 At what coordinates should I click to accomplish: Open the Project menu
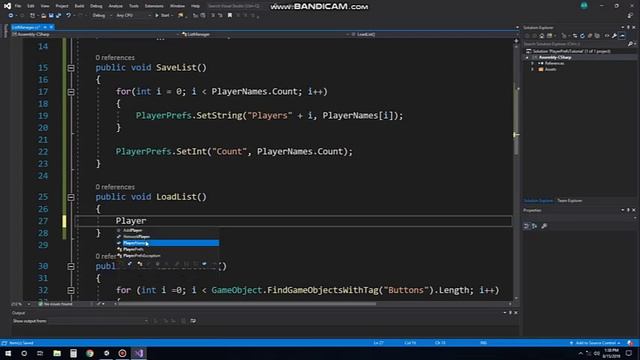(62, 6)
